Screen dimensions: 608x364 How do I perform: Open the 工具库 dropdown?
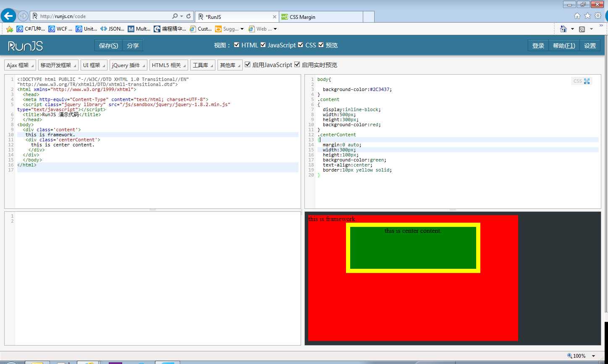[203, 65]
